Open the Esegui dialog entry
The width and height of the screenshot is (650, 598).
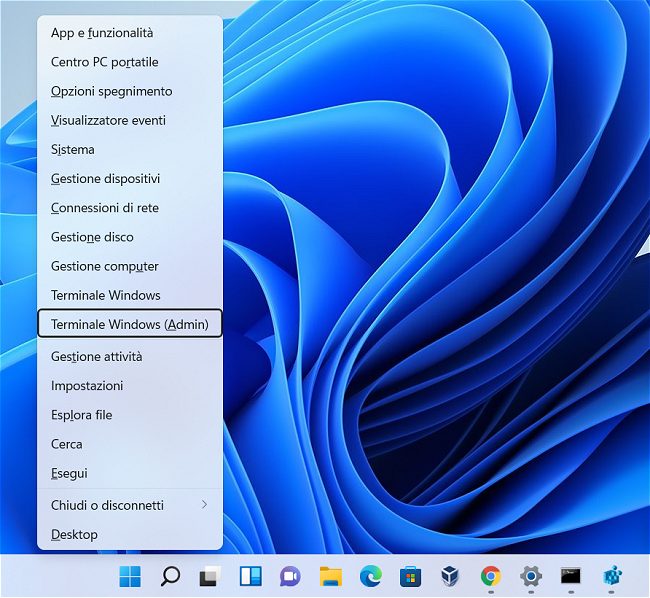[130, 473]
